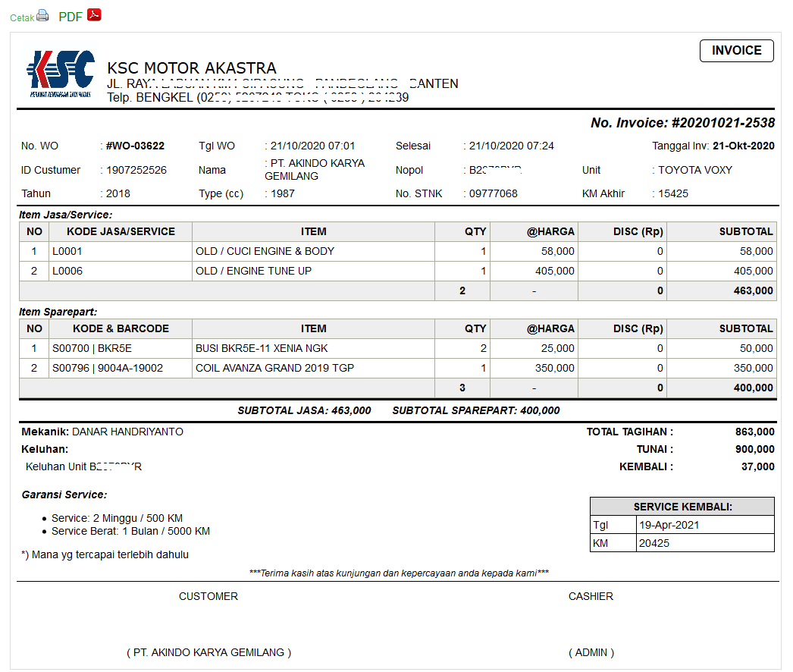Click Item Jasa/Service section heading
The image size is (793, 672).
[66, 215]
